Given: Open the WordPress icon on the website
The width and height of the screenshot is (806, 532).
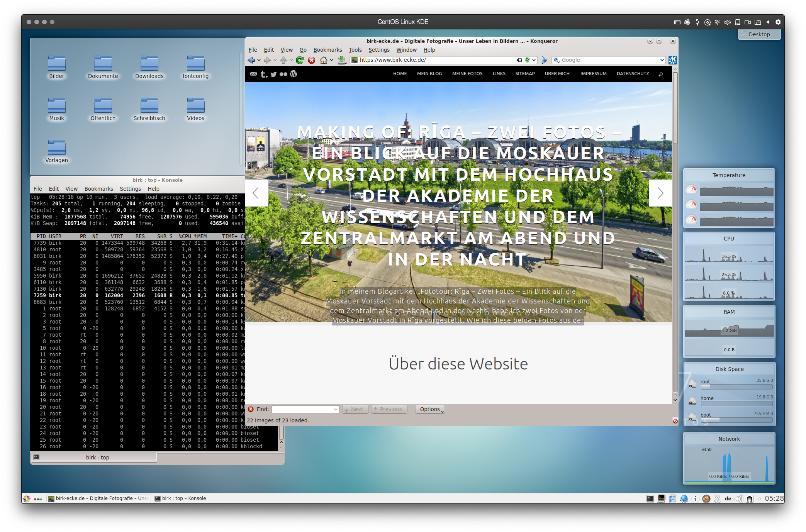Looking at the screenshot, I should pyautogui.click(x=294, y=74).
